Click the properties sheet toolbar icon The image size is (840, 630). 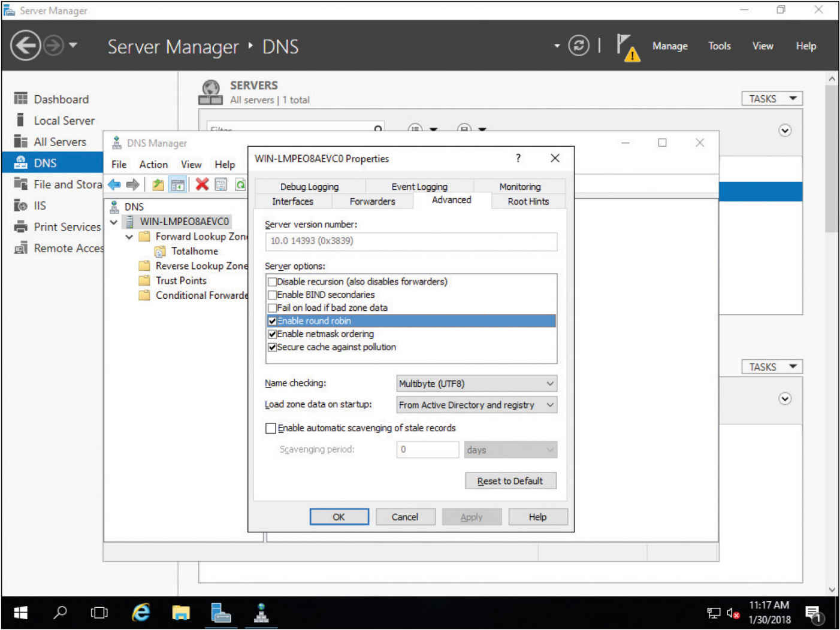pyautogui.click(x=221, y=184)
